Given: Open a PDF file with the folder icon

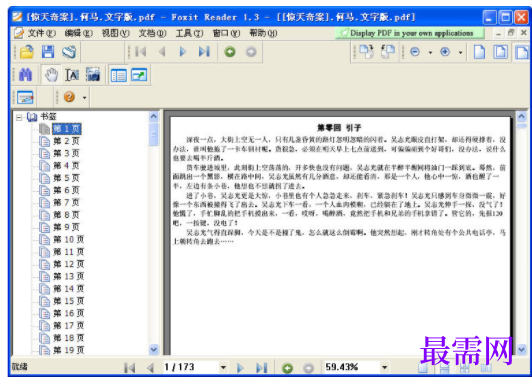Looking at the screenshot, I should [27, 52].
